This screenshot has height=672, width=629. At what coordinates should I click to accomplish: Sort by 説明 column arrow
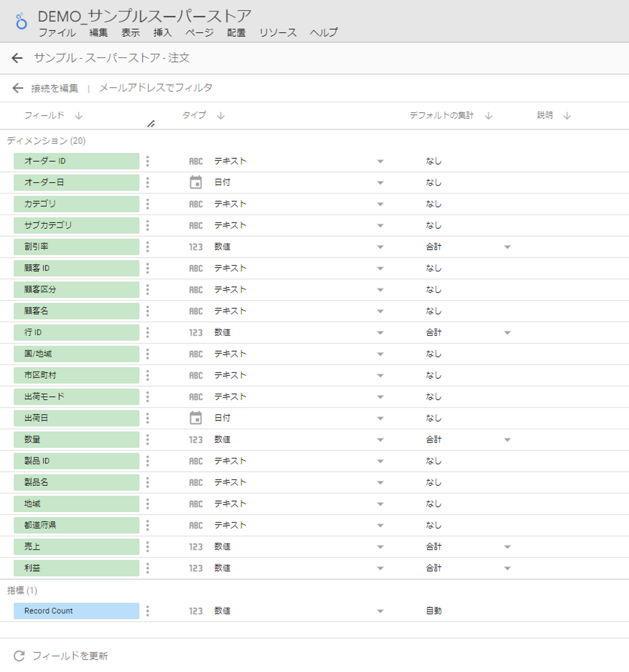click(x=567, y=116)
